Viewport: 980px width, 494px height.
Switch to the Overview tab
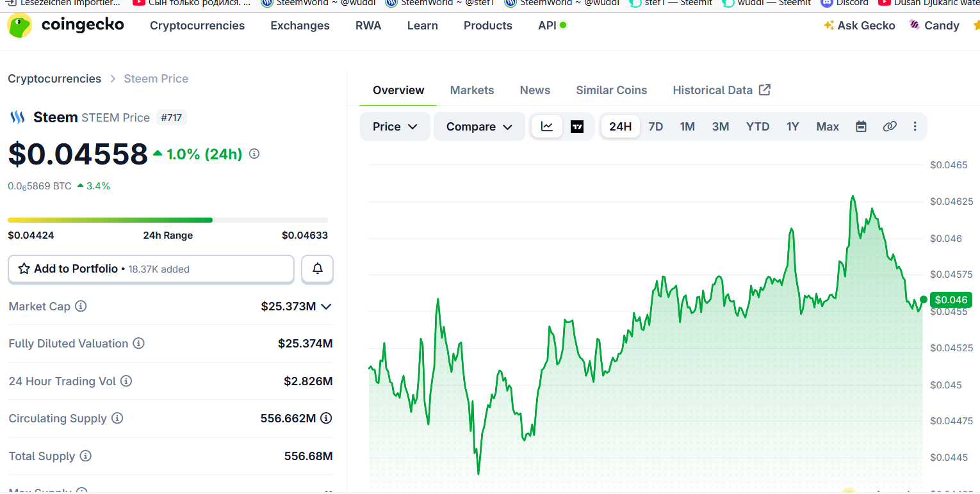398,90
